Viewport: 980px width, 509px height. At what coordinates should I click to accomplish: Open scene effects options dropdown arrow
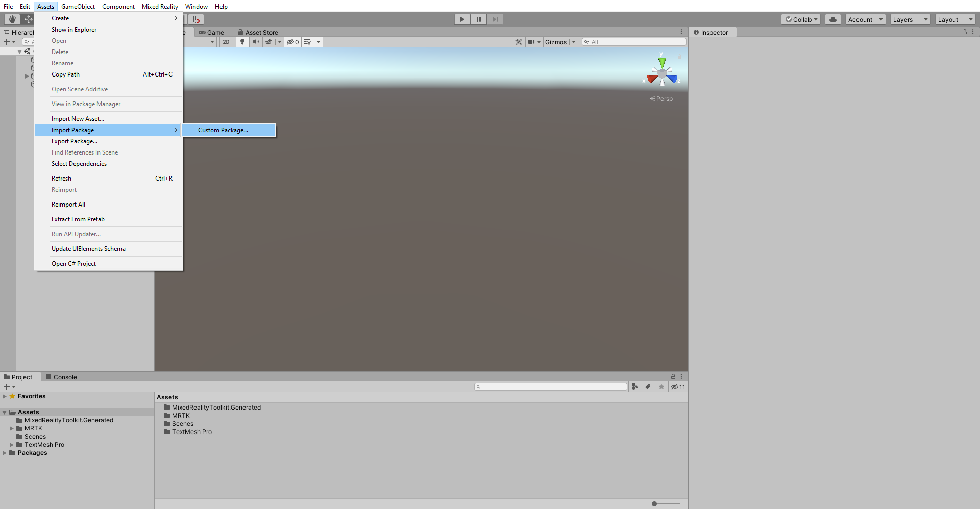280,42
